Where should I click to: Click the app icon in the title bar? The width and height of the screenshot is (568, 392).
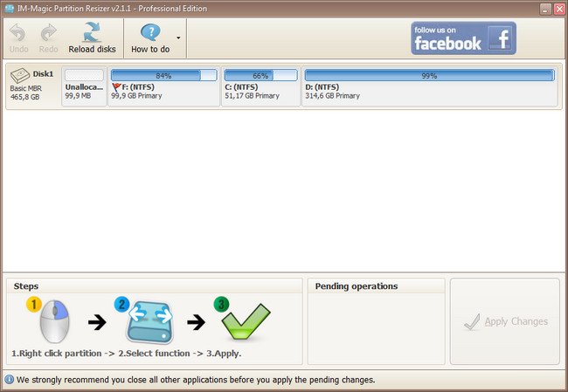pos(10,9)
